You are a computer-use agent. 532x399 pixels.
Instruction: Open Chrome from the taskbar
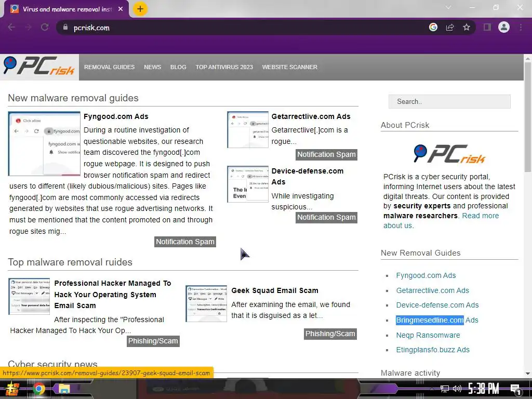38,389
